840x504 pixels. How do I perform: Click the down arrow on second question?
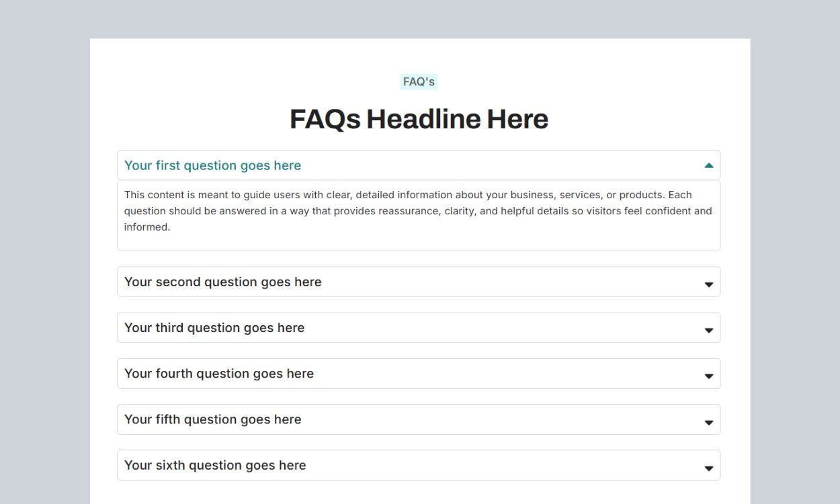[x=708, y=284]
